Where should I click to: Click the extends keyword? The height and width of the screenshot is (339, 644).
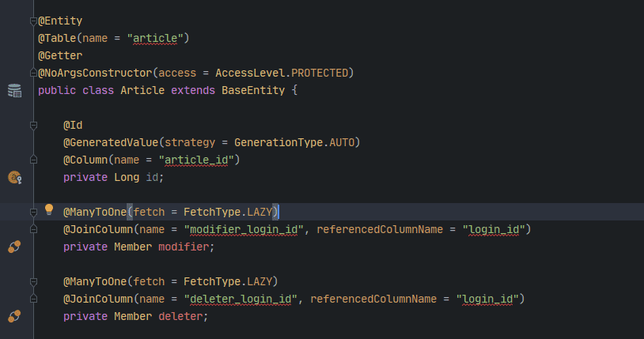tap(193, 90)
